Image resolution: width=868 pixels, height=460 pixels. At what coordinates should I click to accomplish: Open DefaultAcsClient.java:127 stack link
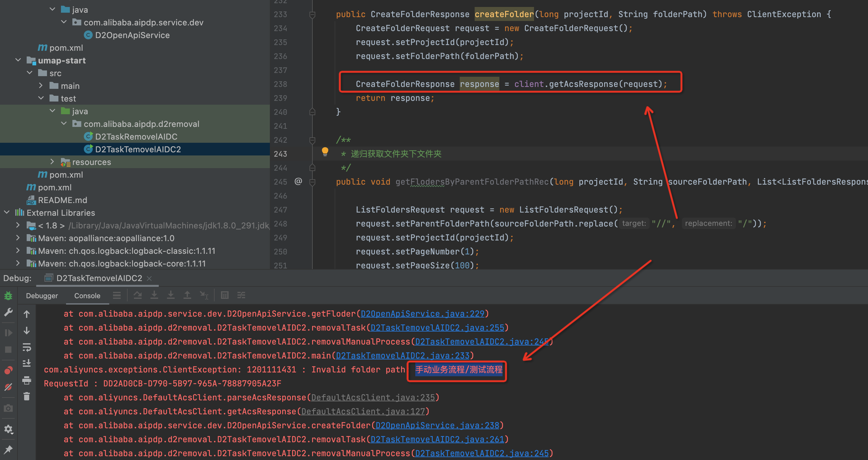(x=363, y=411)
